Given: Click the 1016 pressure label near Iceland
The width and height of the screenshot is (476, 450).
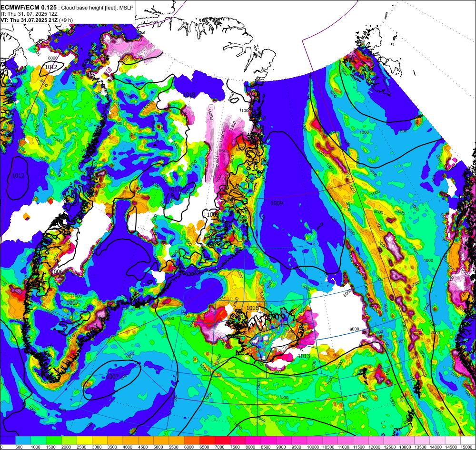Looking at the screenshot, I should click(x=253, y=308).
